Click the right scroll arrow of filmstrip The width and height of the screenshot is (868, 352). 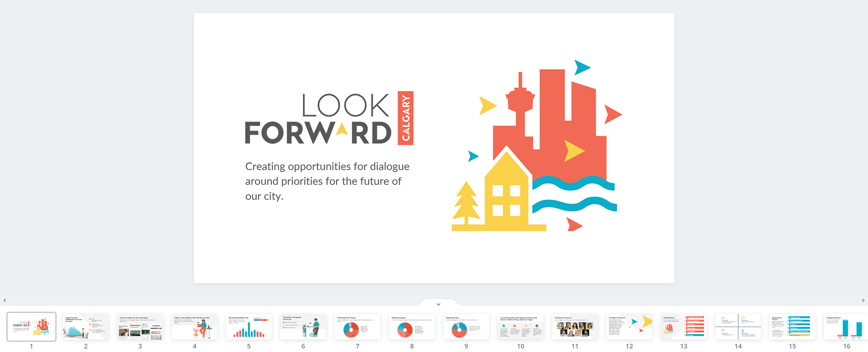click(x=863, y=300)
